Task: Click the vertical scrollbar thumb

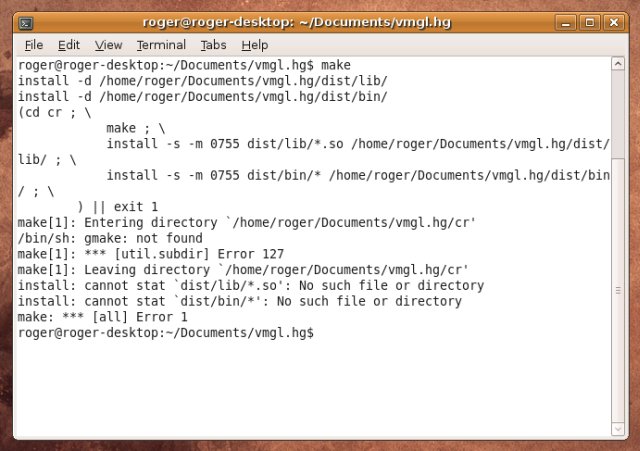Action: (x=618, y=290)
